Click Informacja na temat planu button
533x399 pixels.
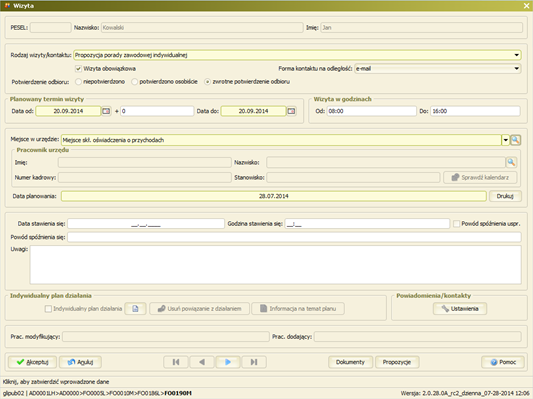298,309
